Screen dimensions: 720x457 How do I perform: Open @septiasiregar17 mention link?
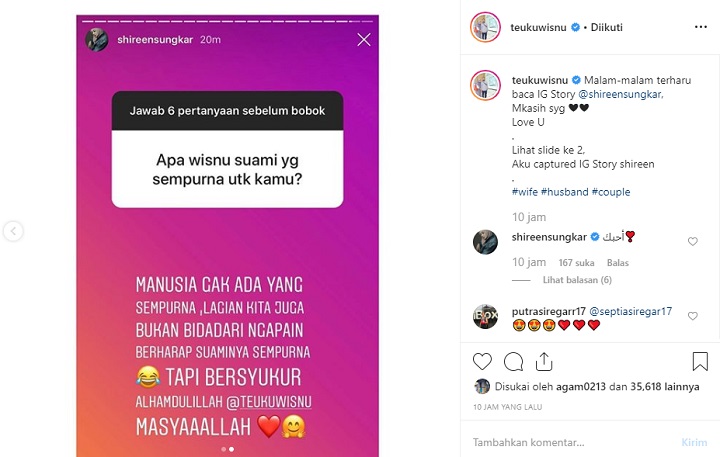click(630, 311)
